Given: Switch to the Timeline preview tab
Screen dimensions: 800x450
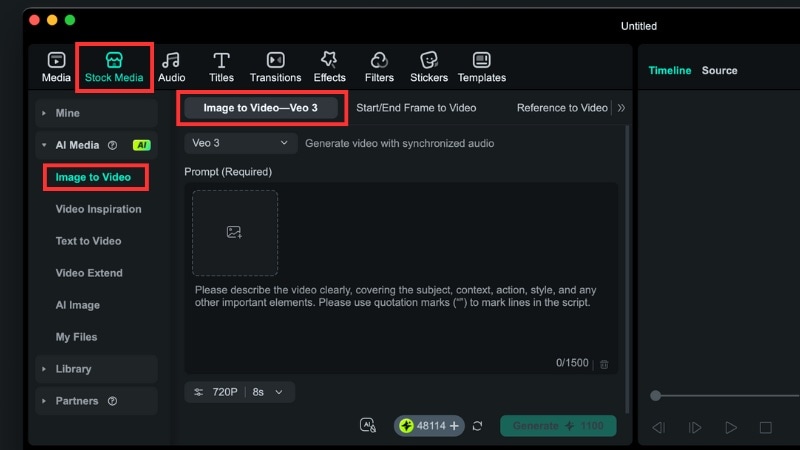Looking at the screenshot, I should click(x=669, y=70).
